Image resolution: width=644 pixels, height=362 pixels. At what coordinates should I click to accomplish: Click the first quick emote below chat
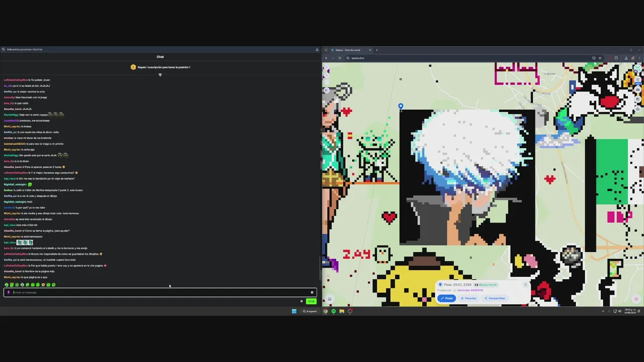(7, 285)
